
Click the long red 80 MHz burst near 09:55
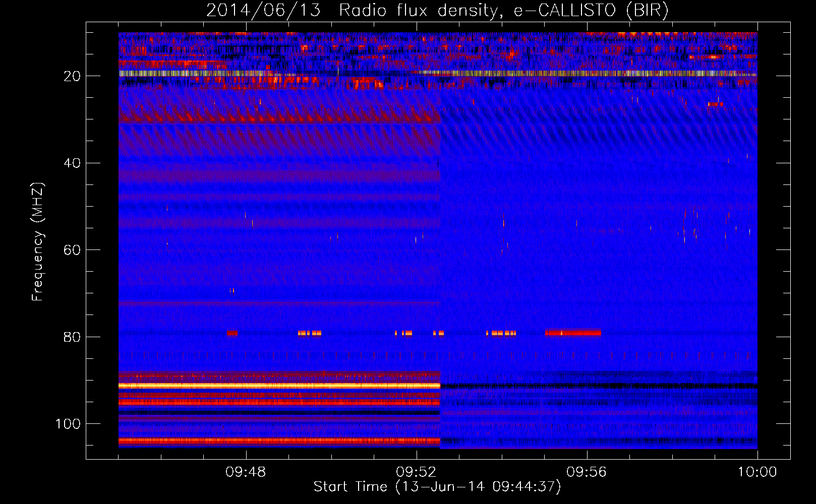point(573,333)
